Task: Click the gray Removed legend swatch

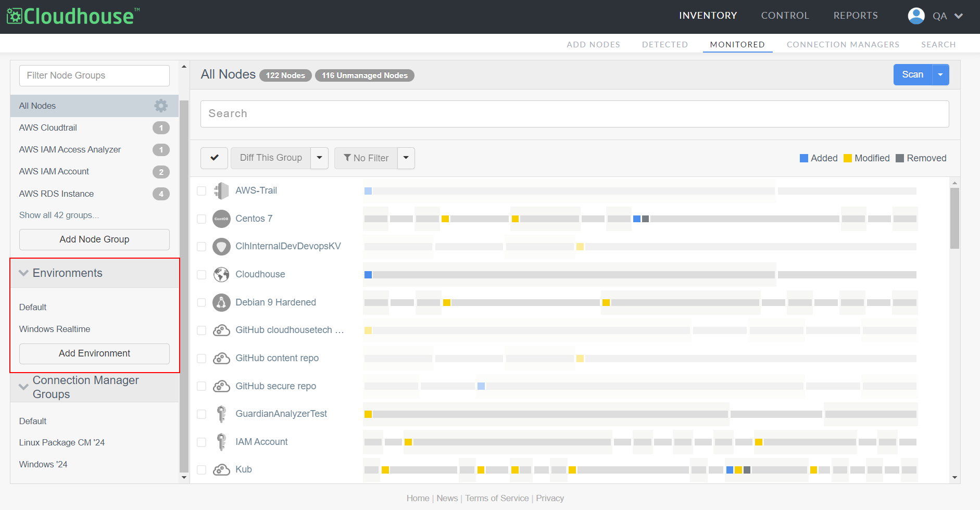Action: coord(900,158)
